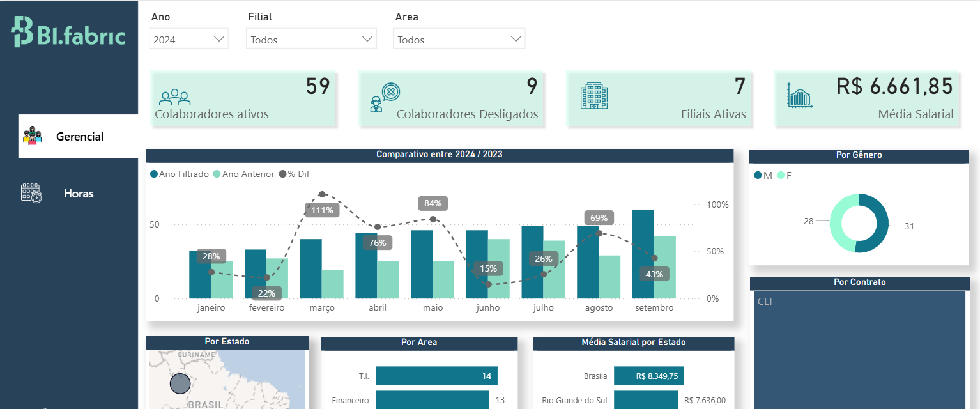Click the Horas calendar clock icon
Viewport: 980px width, 409px height.
(31, 193)
